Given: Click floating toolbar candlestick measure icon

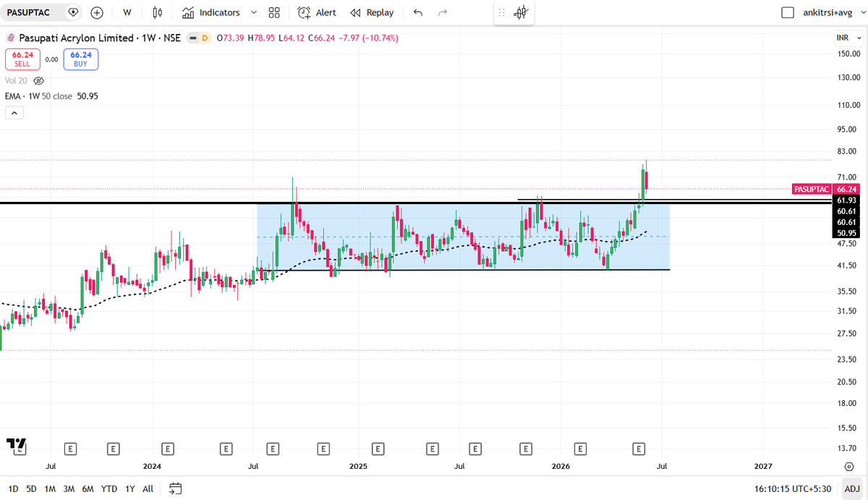Looking at the screenshot, I should [520, 12].
